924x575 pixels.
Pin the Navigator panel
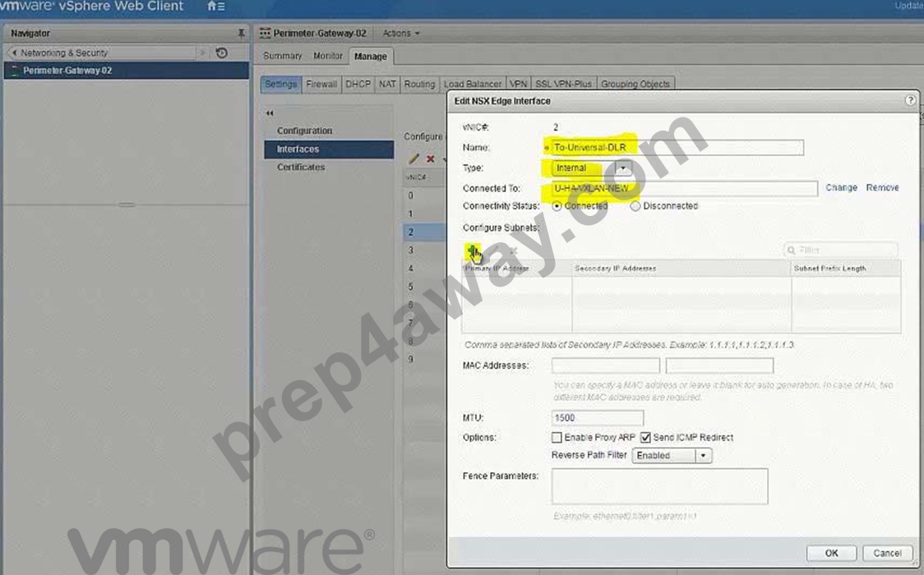(x=241, y=34)
